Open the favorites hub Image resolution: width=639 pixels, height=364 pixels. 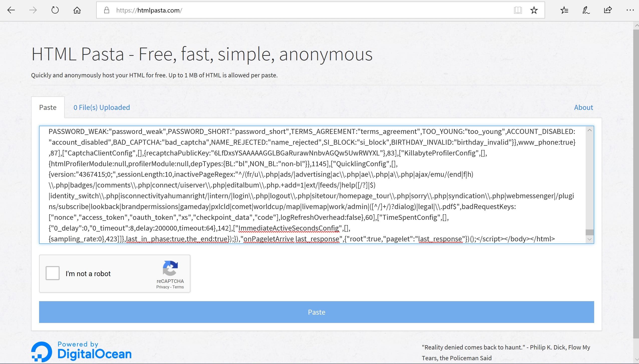[564, 10]
